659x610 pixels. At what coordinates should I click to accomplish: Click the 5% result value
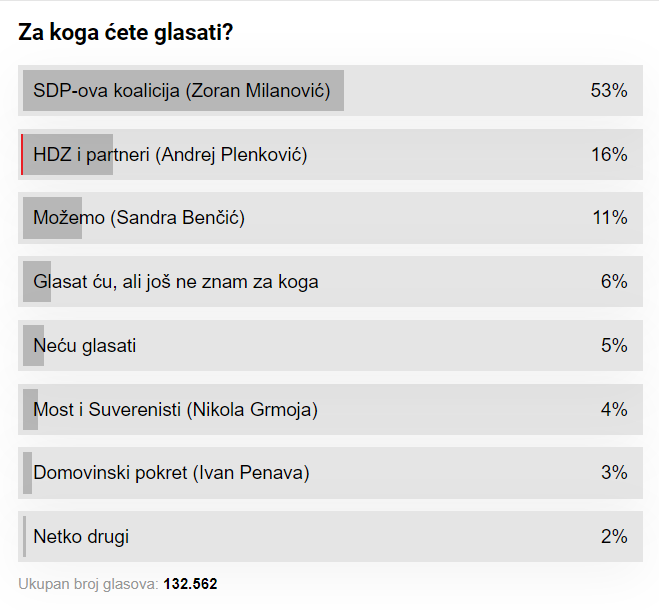pos(614,346)
